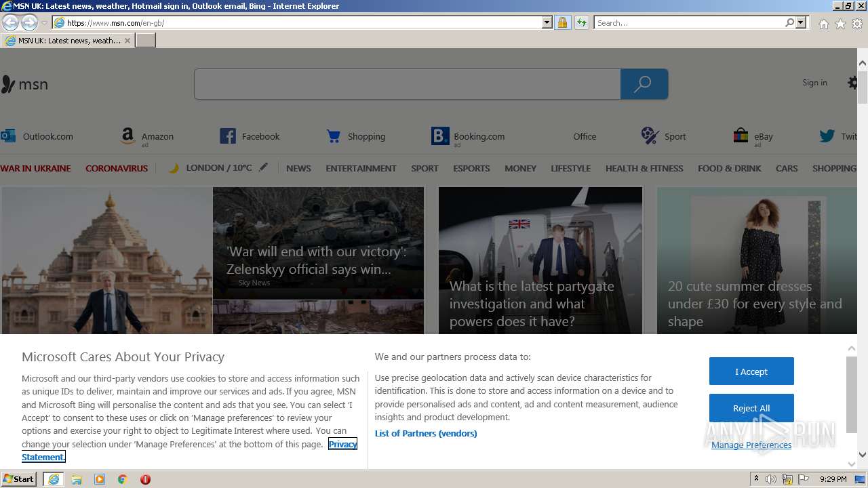
Task: Open the FOOD & DRINK navigation item
Action: (x=729, y=168)
